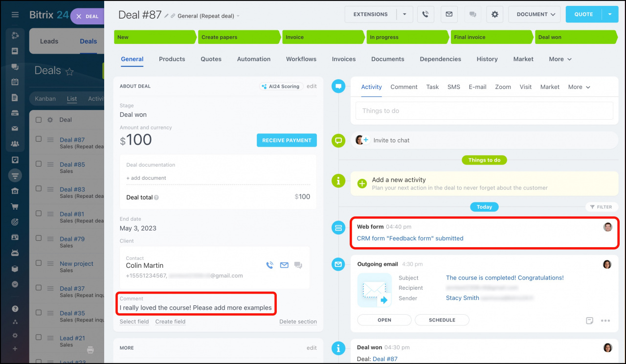
Task: Open the row menu icon for Deal #85
Action: 50,165
